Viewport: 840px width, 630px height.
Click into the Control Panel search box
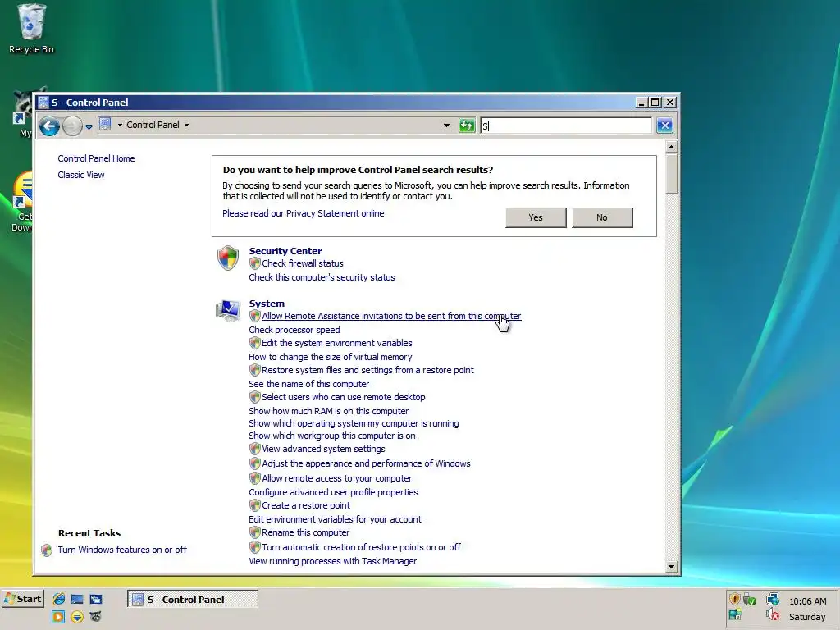click(x=566, y=126)
